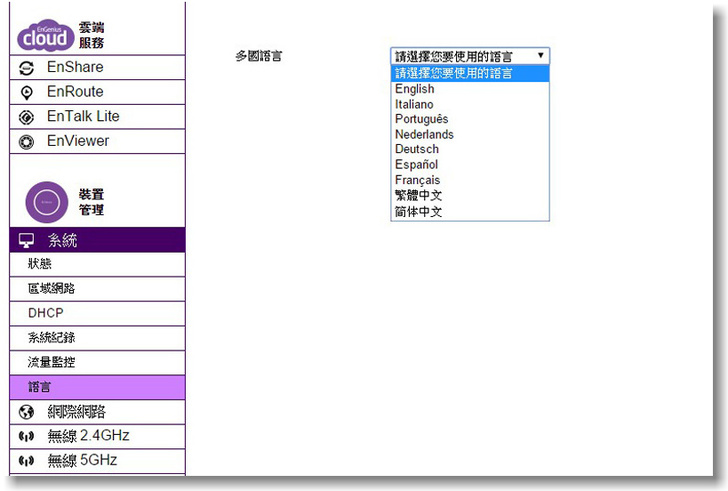Screen dimensions: 728x491
Task: Open the EnViewer menu item
Action: point(98,141)
